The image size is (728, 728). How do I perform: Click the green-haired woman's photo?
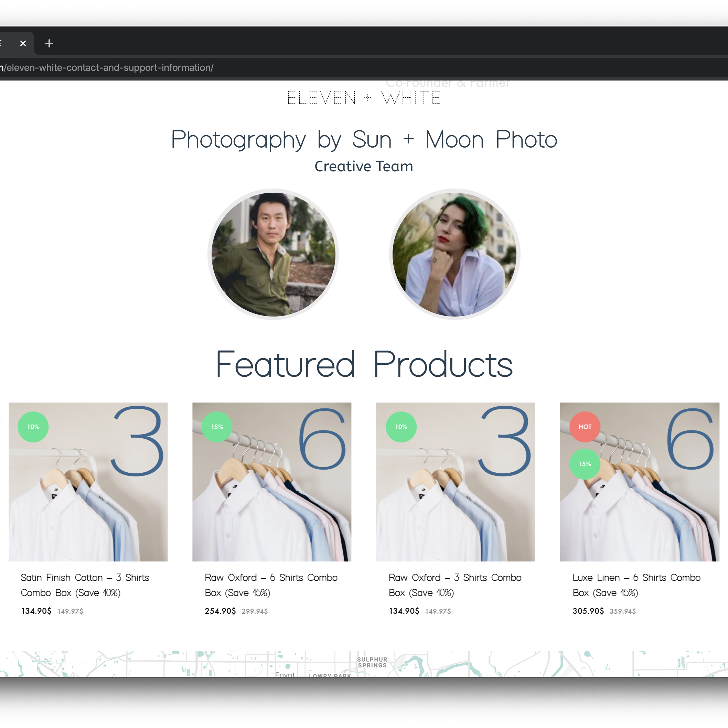[454, 254]
